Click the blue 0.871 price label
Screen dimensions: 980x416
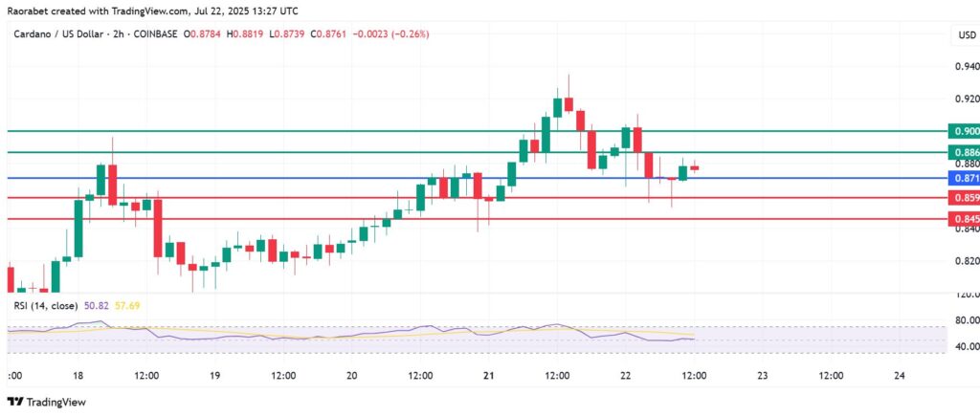click(x=964, y=179)
